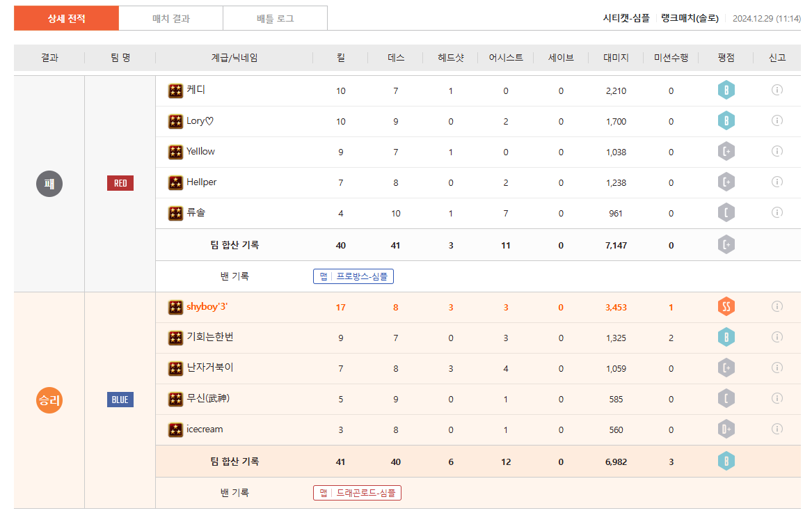
Task: Click report info icon for Lory♡
Action: 777,120
